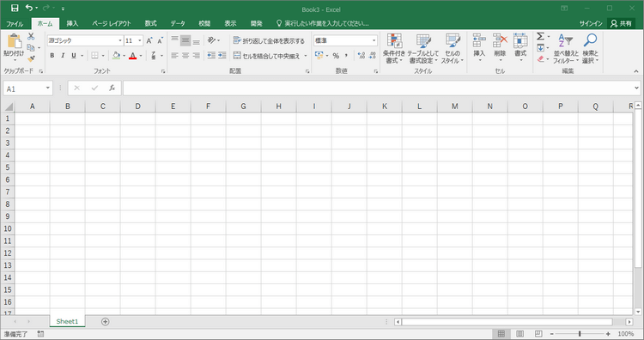Add a new sheet with plus button
The image size is (644, 340).
pos(105,321)
